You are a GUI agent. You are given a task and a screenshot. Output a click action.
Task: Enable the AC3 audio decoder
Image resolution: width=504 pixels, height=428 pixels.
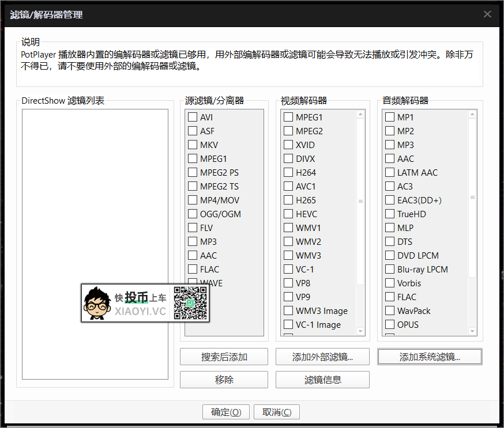(389, 186)
